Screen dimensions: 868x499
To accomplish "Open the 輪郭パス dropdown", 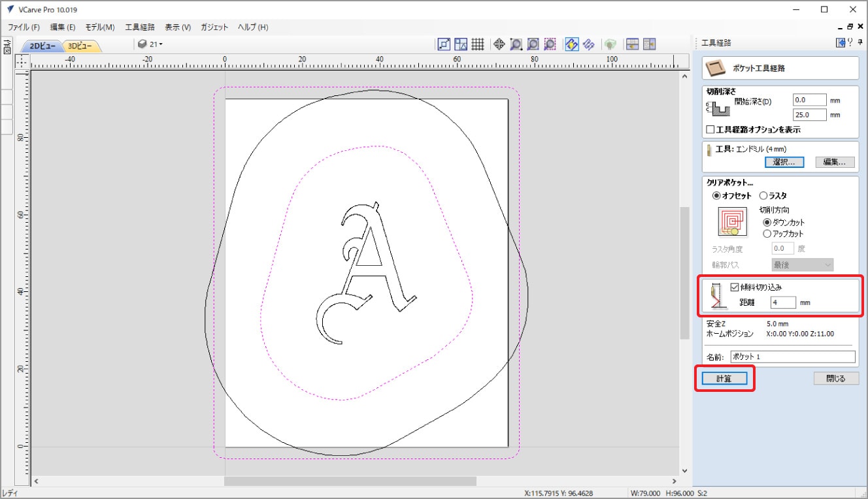I will click(803, 265).
